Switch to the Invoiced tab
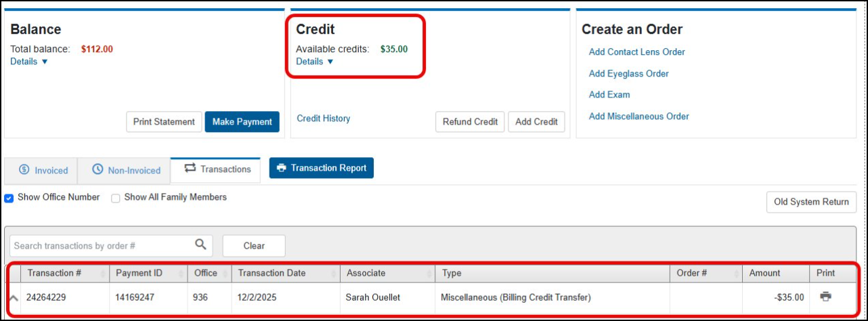 [43, 170]
